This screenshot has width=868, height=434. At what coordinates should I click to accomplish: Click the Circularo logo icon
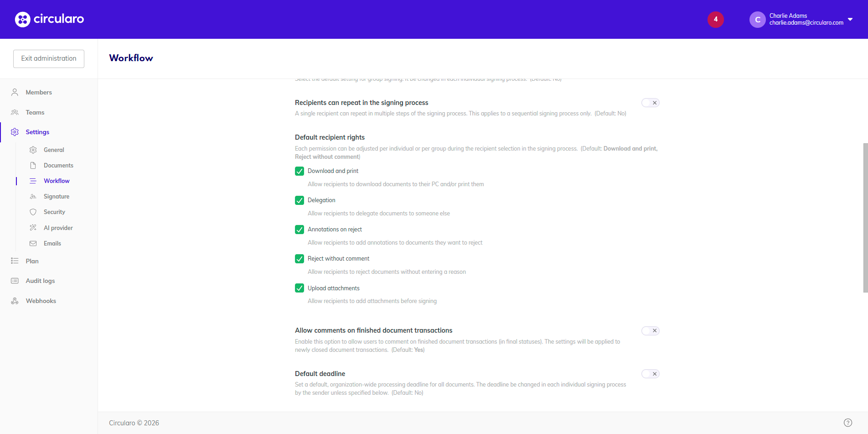point(22,19)
